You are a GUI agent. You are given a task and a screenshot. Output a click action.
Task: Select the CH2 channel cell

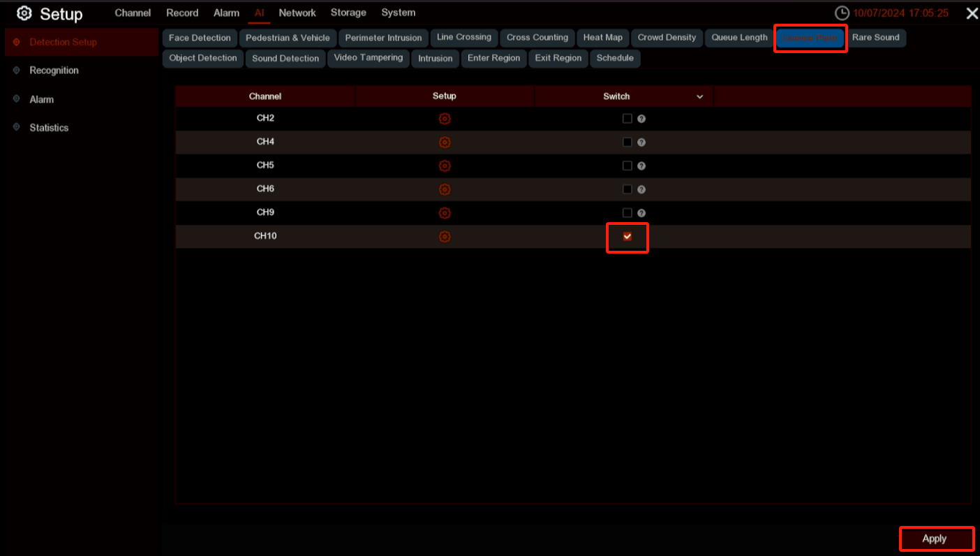click(265, 118)
